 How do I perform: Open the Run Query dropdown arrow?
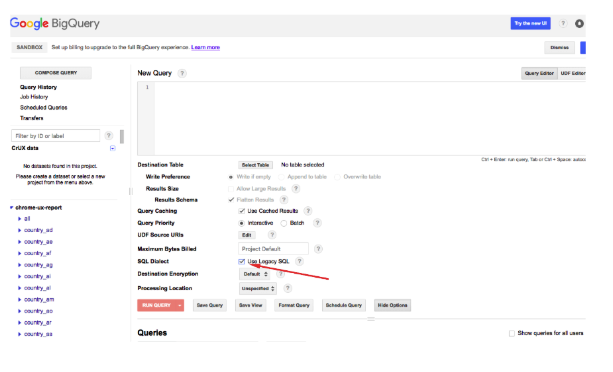[x=180, y=305]
